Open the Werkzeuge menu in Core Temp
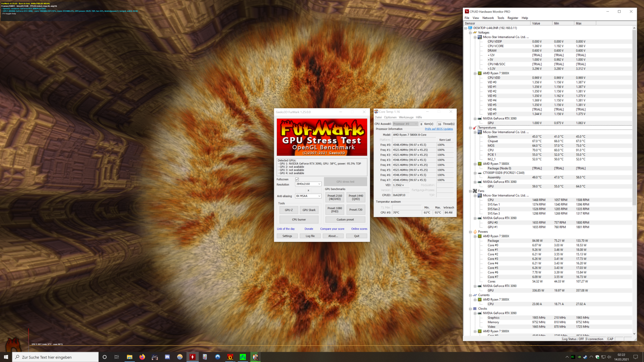The image size is (644, 362). [x=406, y=117]
